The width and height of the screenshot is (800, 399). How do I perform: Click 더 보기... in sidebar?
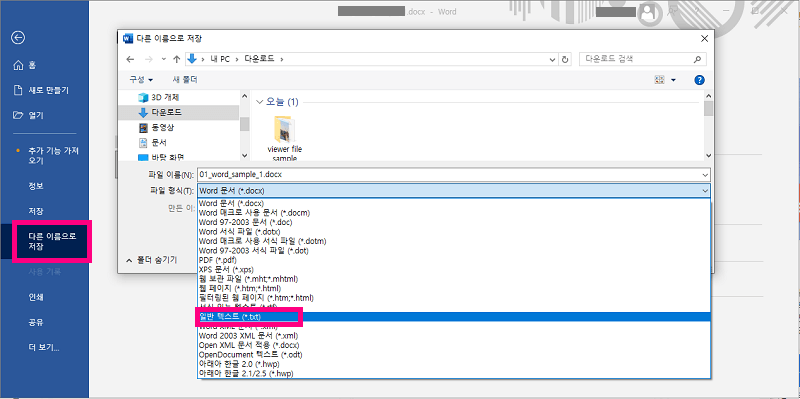tap(44, 348)
